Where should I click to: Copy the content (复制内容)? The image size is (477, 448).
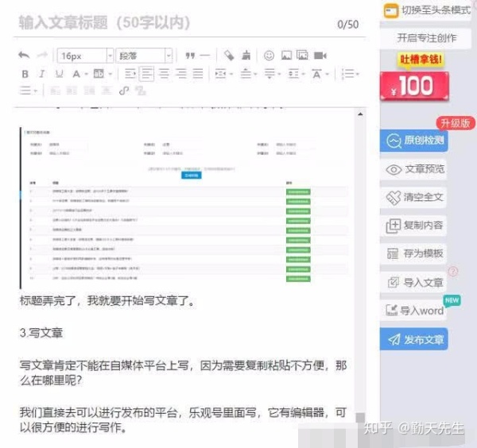[413, 226]
